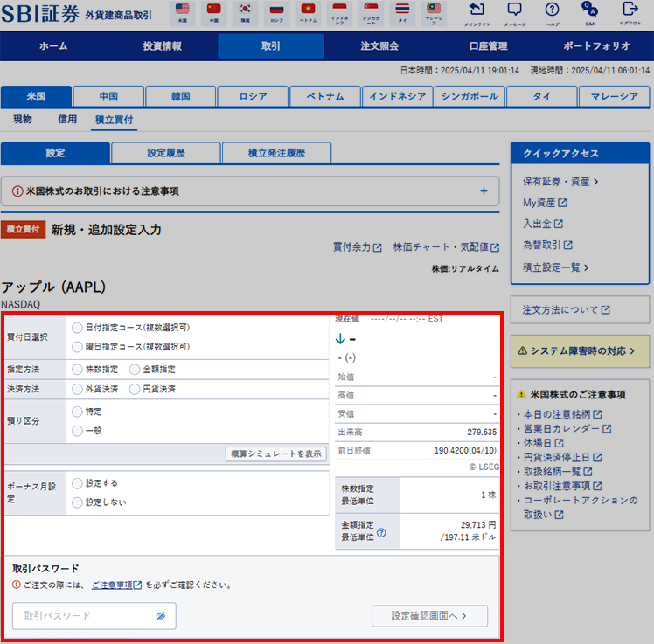Open 買付余力 external link
654x644 pixels.
point(357,247)
